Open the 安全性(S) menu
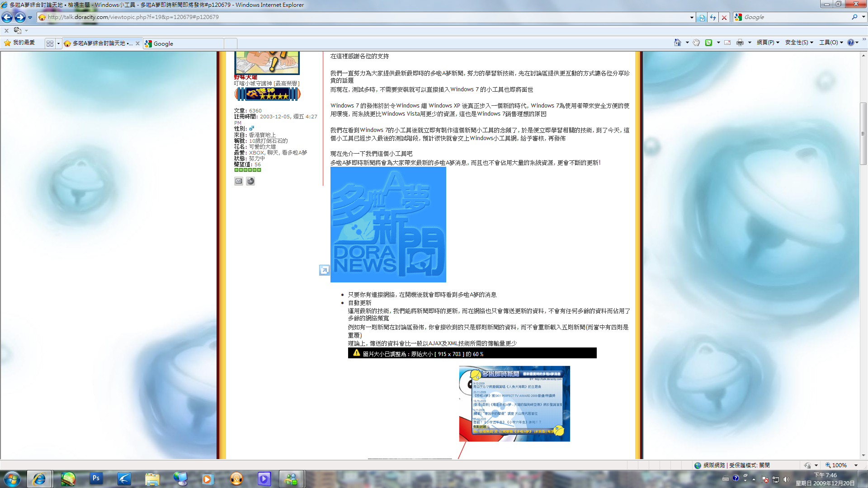This screenshot has width=868, height=488. tap(799, 42)
